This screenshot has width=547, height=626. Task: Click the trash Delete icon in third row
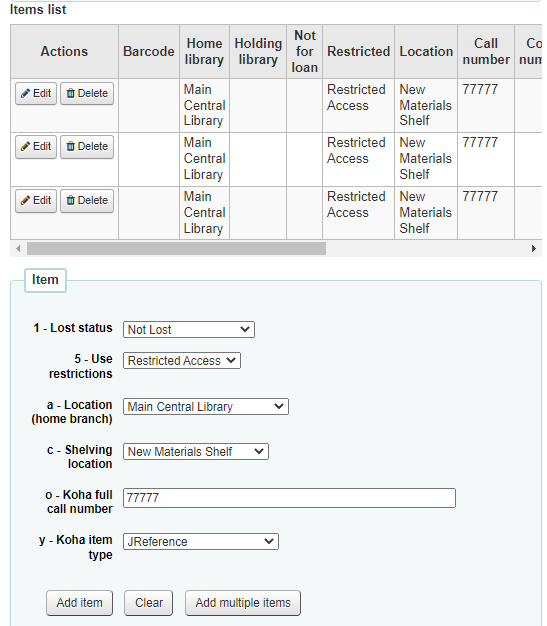pos(71,200)
